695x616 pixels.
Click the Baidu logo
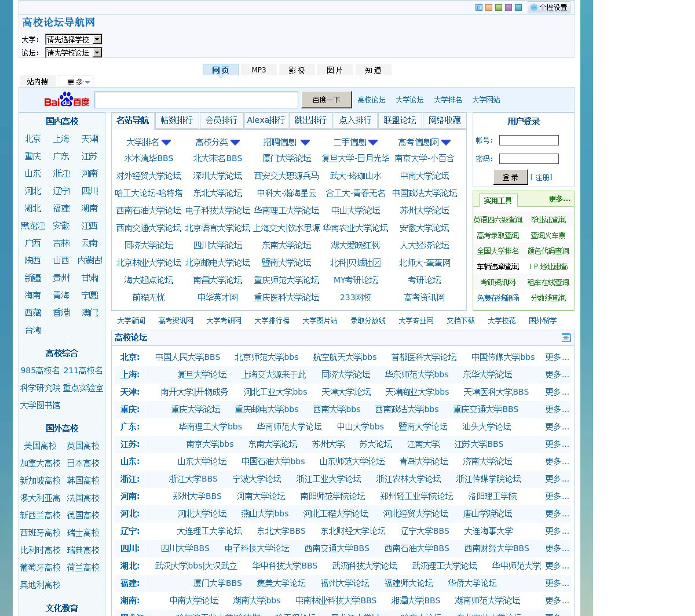click(67, 100)
